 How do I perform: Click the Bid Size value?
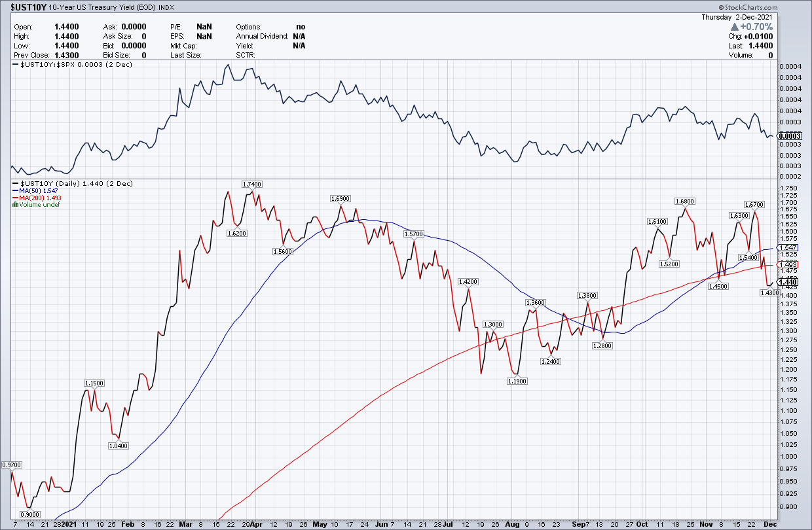coord(143,56)
